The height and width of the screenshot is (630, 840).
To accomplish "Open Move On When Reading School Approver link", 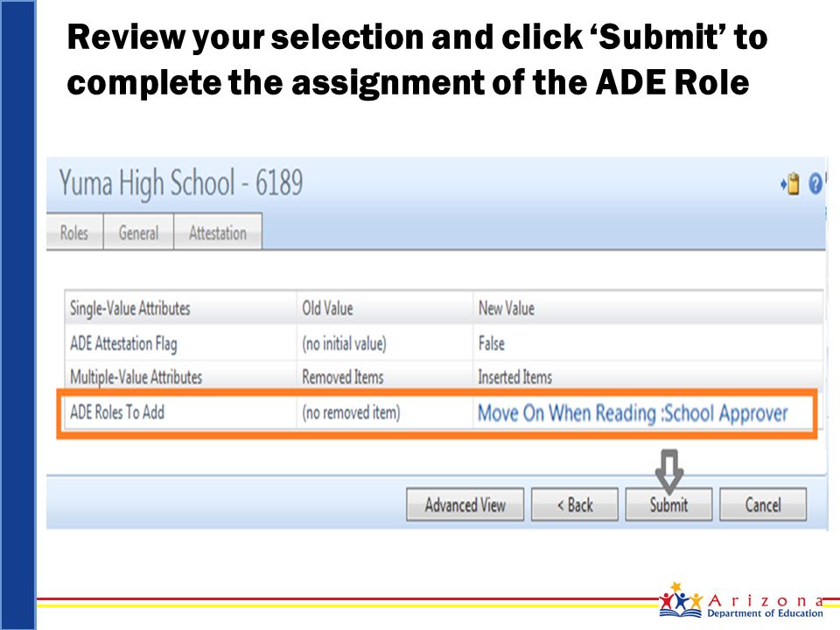I will pyautogui.click(x=633, y=413).
